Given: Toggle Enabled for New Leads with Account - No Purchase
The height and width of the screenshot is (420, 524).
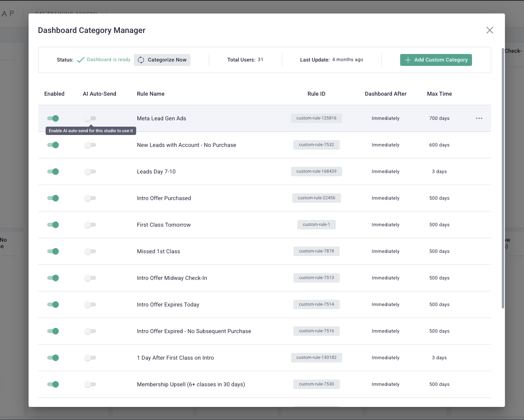Looking at the screenshot, I should [53, 145].
